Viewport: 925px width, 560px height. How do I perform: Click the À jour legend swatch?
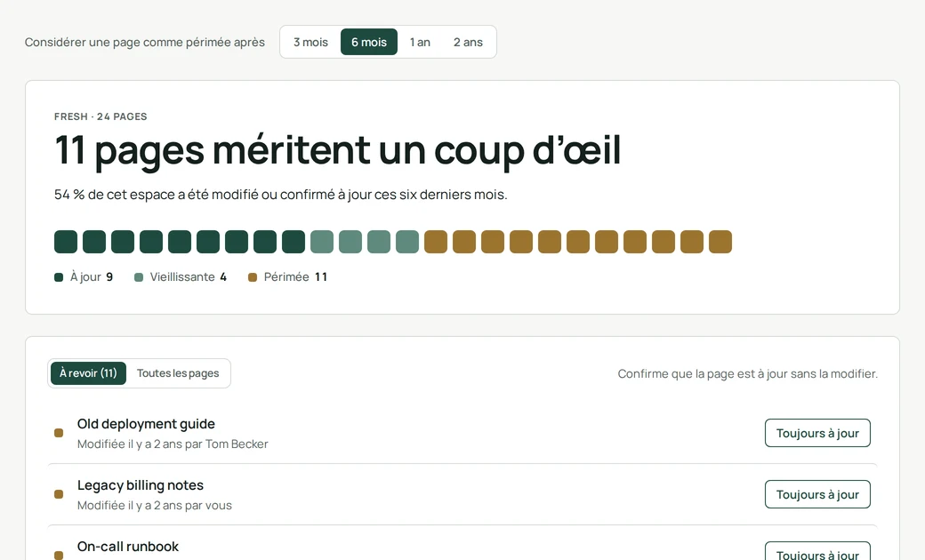tap(59, 277)
